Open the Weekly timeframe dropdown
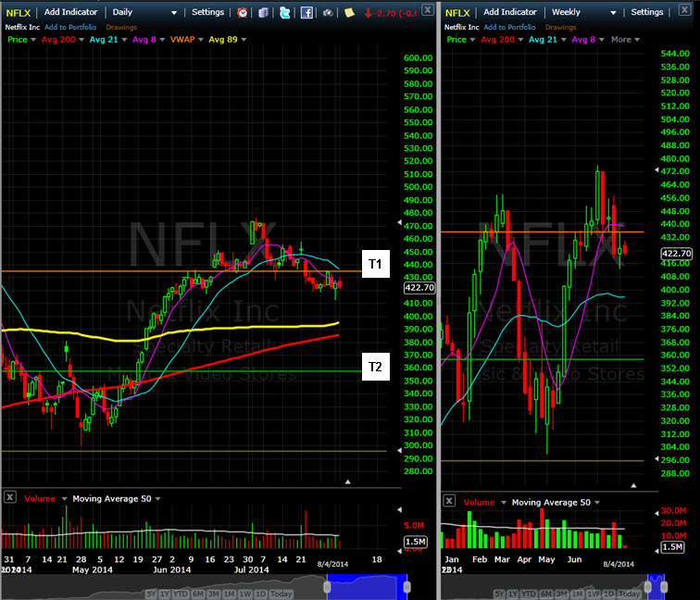The width and height of the screenshot is (700, 600). 613,13
